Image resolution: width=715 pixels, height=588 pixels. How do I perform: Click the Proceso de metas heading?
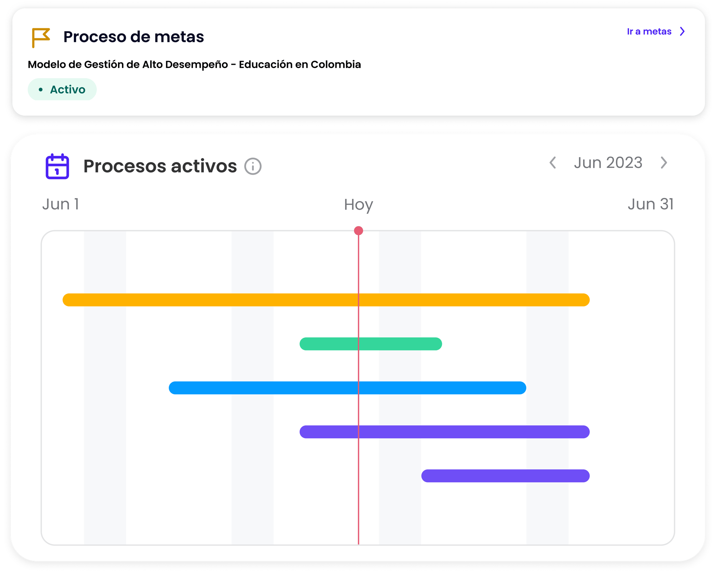(x=133, y=37)
